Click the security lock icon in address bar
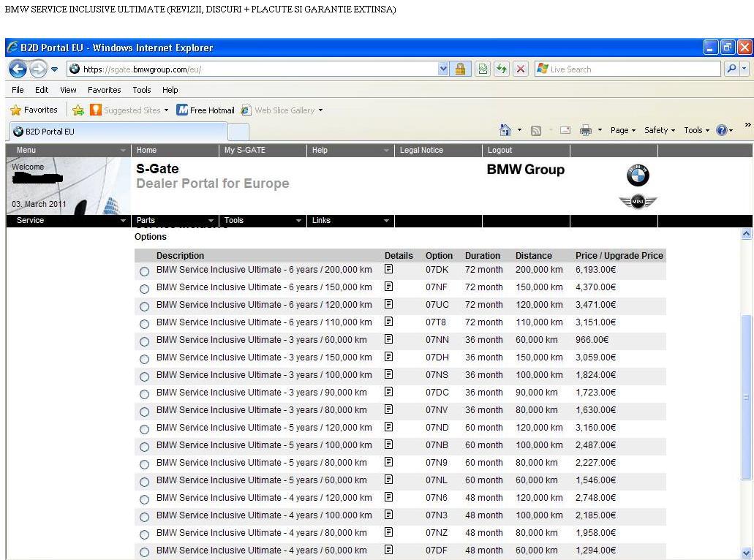 pyautogui.click(x=460, y=69)
